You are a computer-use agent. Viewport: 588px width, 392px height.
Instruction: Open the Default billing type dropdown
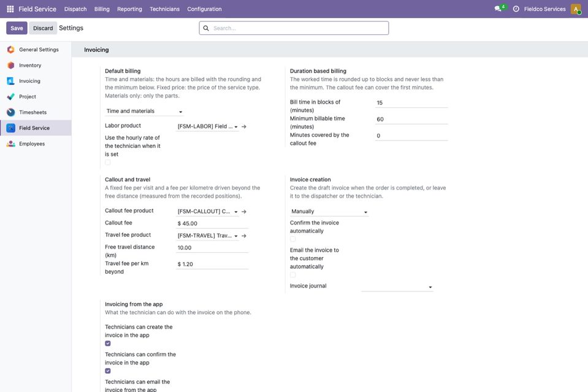[x=144, y=111]
